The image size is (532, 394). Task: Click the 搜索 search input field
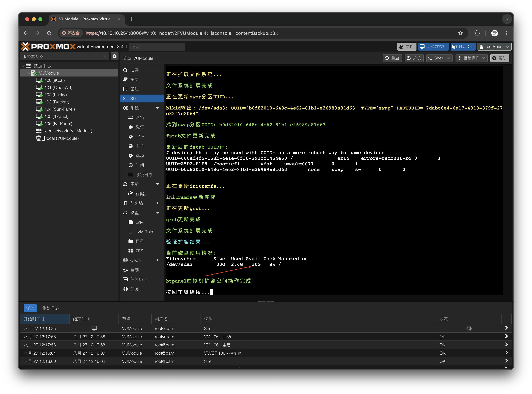point(157,47)
